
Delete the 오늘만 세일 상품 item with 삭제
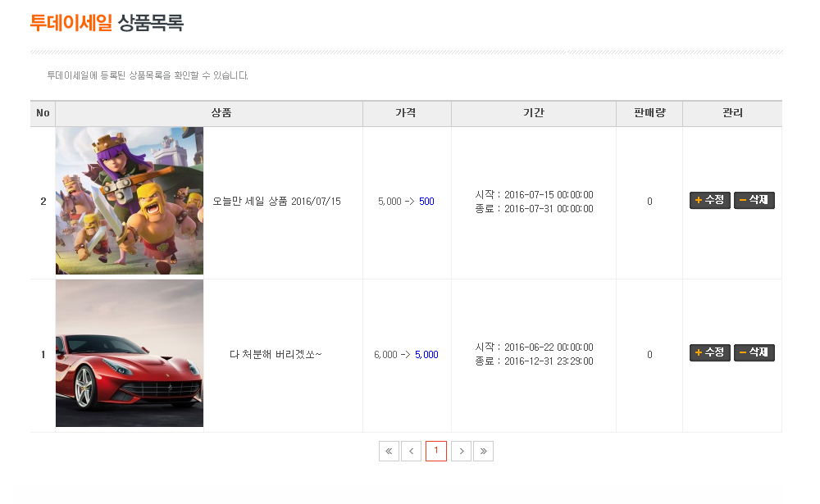(754, 201)
